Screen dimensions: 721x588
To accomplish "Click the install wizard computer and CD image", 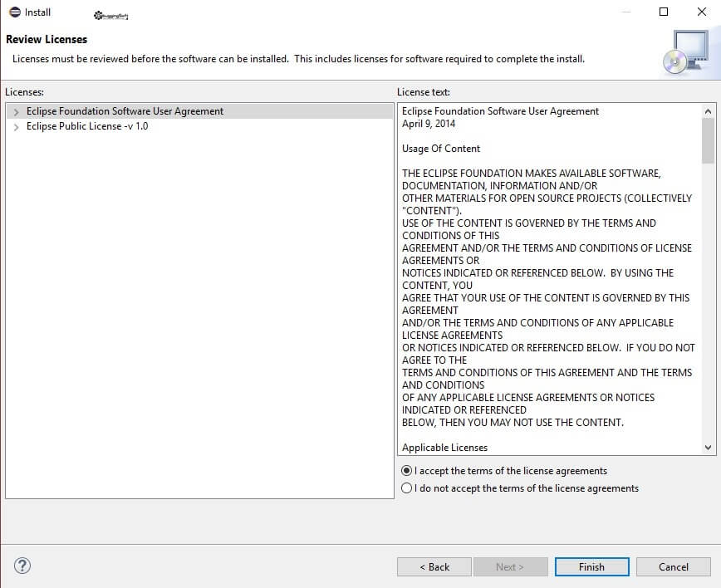I will point(686,52).
